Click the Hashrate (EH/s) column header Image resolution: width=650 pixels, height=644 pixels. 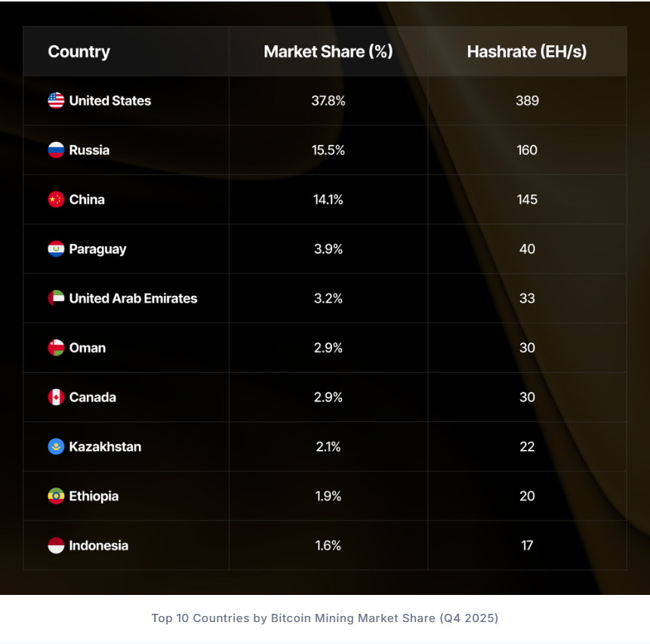527,52
